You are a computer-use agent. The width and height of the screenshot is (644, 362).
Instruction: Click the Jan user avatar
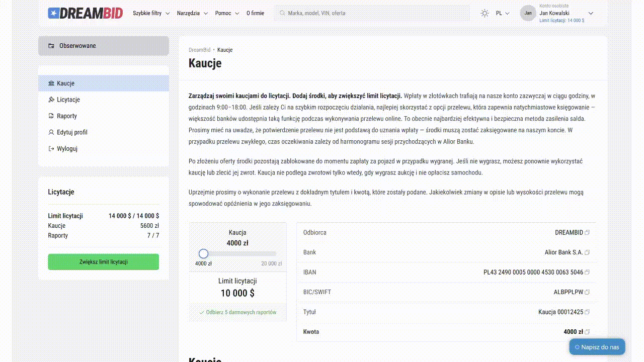tap(528, 13)
